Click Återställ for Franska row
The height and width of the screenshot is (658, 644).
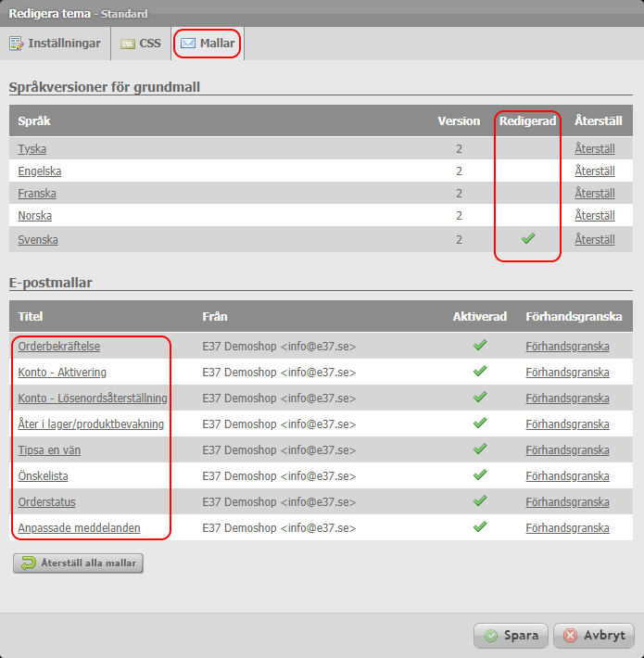[595, 193]
